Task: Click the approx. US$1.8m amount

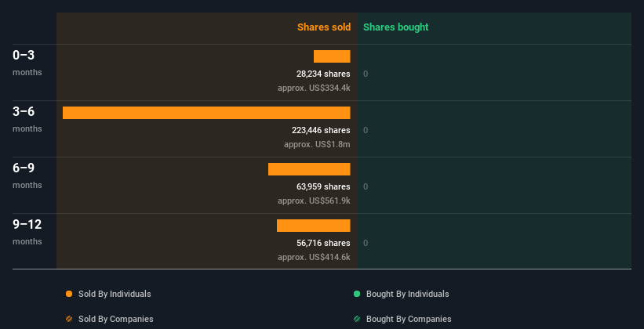Action: (317, 145)
